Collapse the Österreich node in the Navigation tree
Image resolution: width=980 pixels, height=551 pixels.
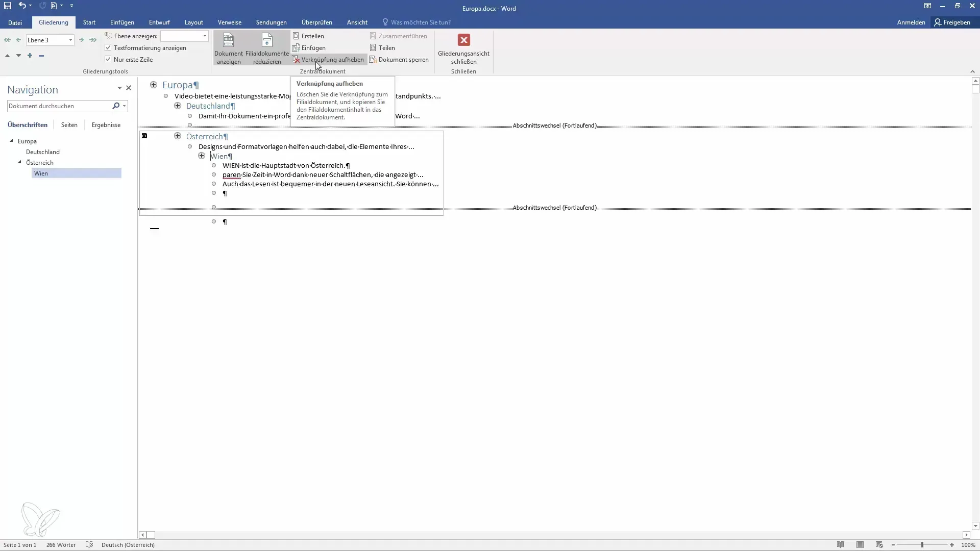click(x=19, y=162)
